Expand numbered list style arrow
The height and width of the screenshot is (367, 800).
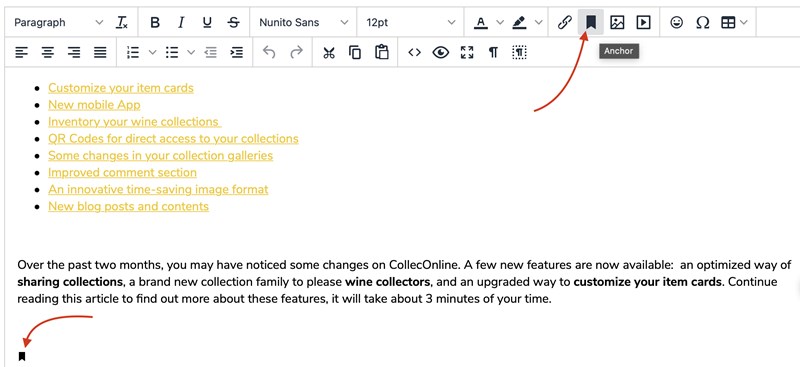pyautogui.click(x=152, y=52)
